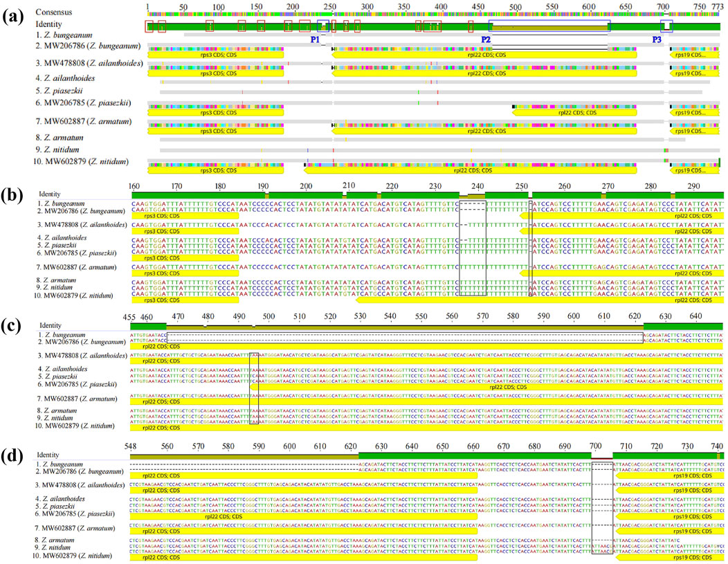Click the Identity label in panel (c)
This screenshot has width=728, height=564.
(x=50, y=325)
